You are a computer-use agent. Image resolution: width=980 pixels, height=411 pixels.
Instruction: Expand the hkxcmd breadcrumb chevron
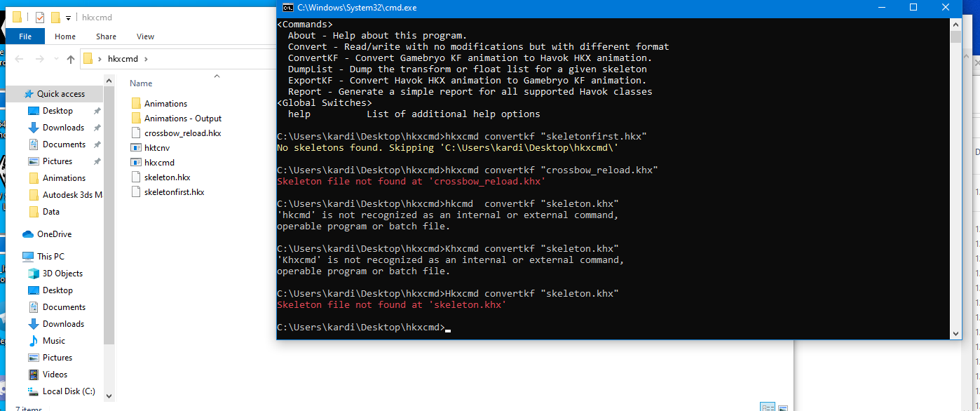146,59
